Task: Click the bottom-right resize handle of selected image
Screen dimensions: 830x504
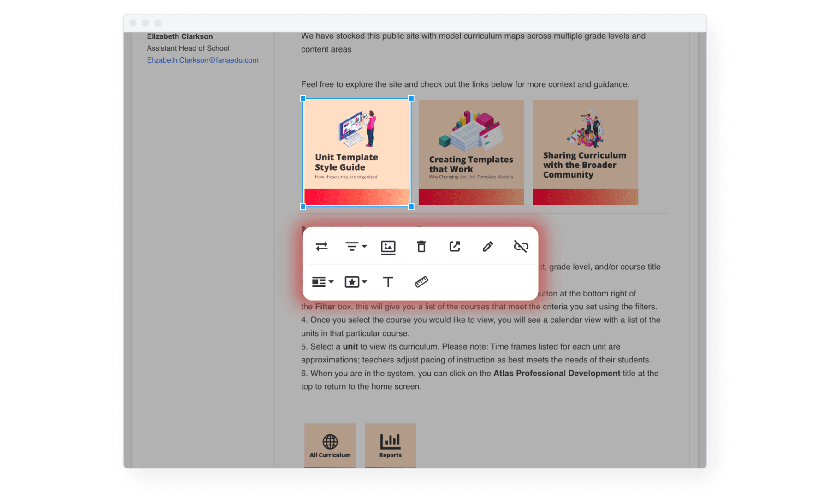Action: [x=411, y=207]
